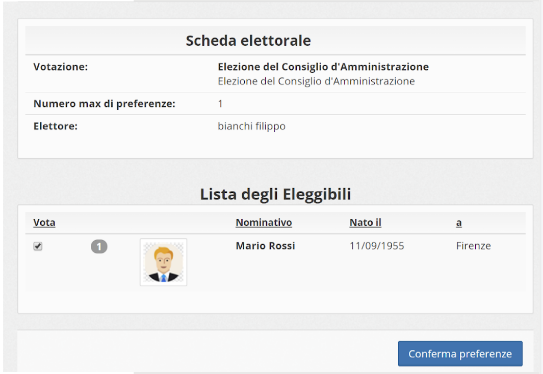Click the birth date 11/09/1955

[x=377, y=246]
